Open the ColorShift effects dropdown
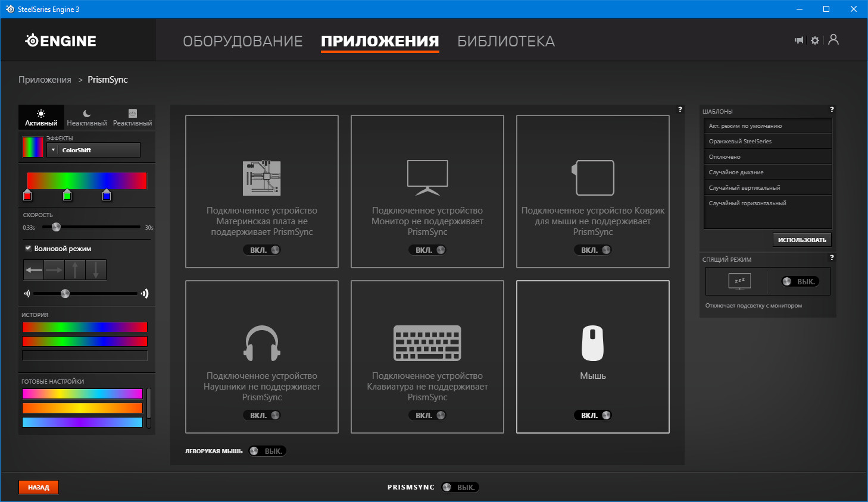Screen dimensions: 868x502 93,150
